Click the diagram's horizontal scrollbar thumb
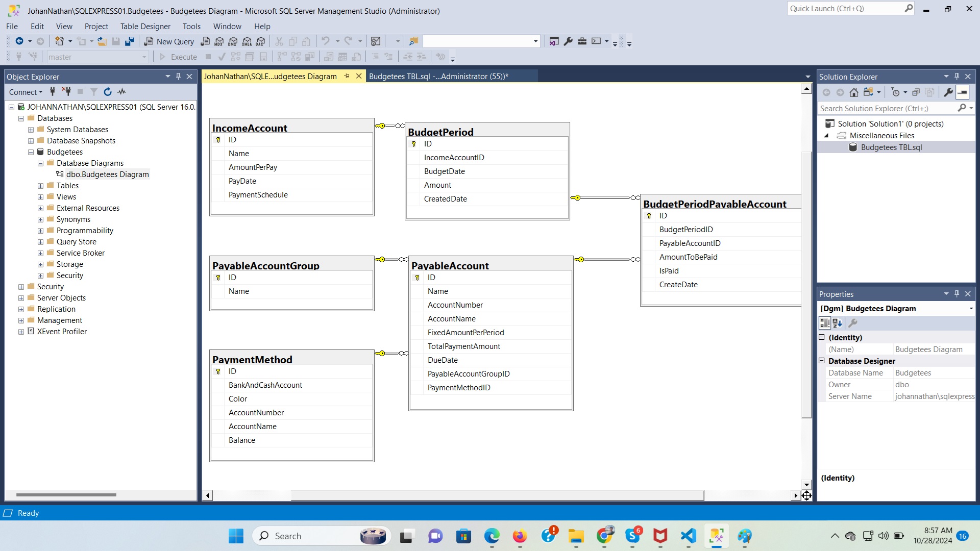980x551 pixels. (x=497, y=495)
